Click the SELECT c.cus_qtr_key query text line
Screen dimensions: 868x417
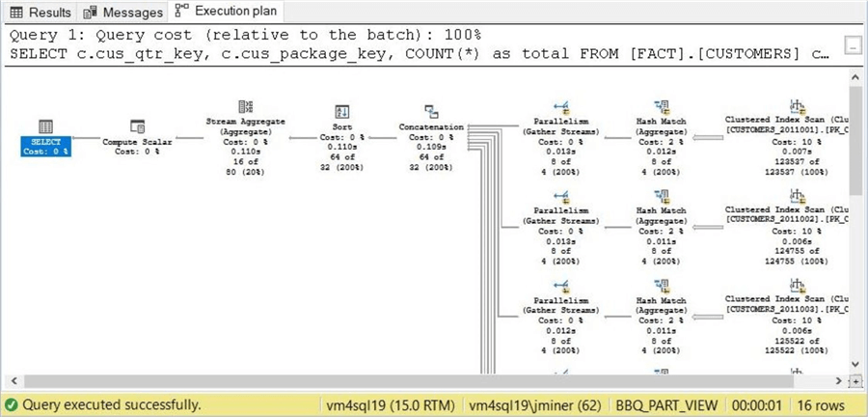coord(420,54)
